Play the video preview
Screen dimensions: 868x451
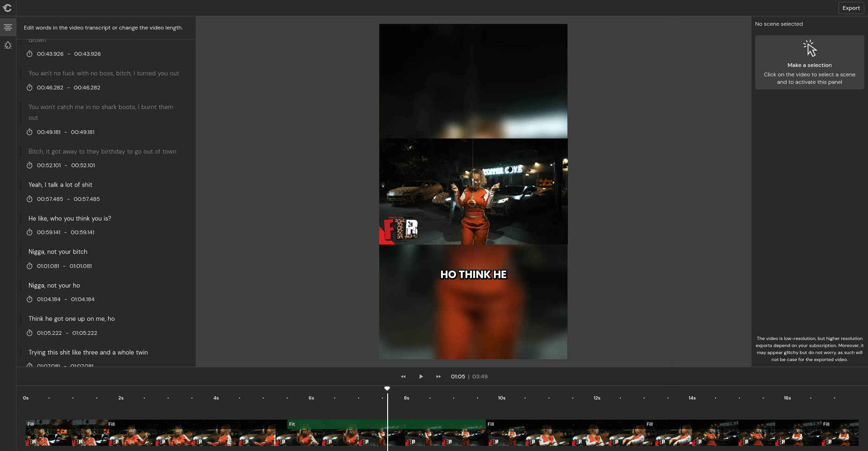tap(421, 377)
